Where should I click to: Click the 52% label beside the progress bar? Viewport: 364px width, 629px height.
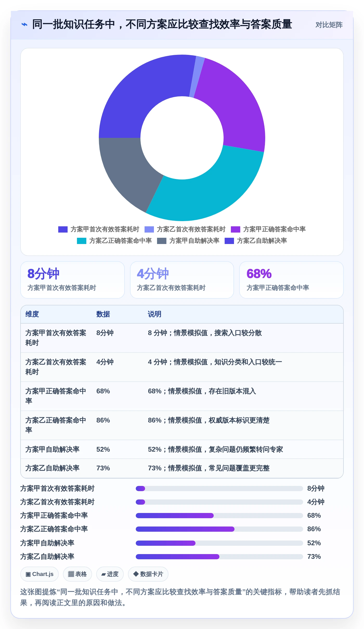point(314,543)
